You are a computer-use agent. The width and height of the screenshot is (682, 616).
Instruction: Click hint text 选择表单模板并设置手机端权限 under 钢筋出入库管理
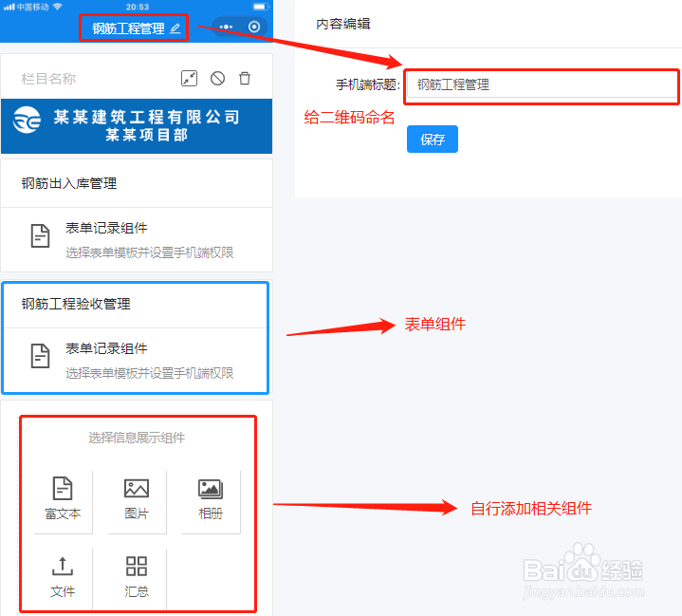point(150,252)
